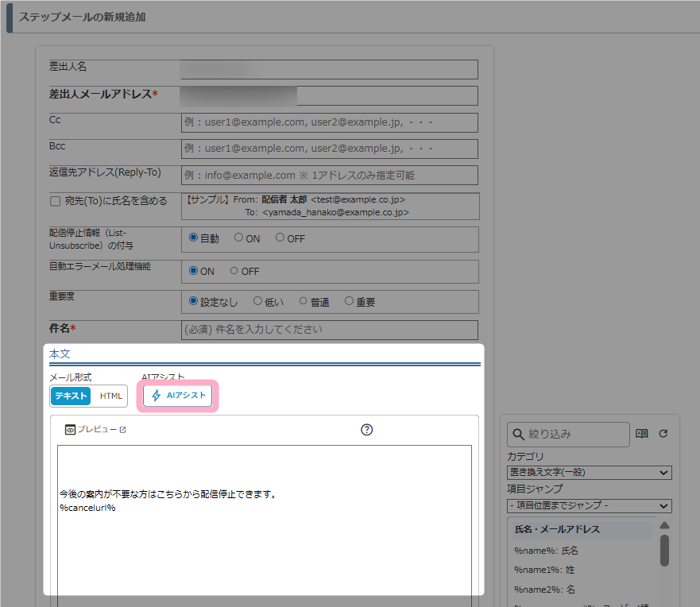Click the eye icon next to プレビュー
Screen dimensions: 700x607
[x=70, y=430]
